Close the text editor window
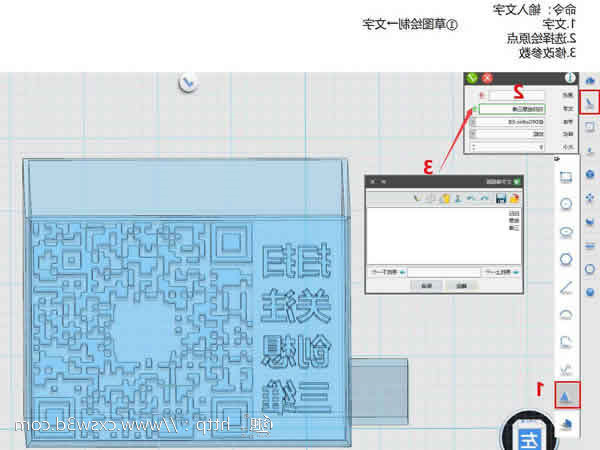 pos(373,181)
